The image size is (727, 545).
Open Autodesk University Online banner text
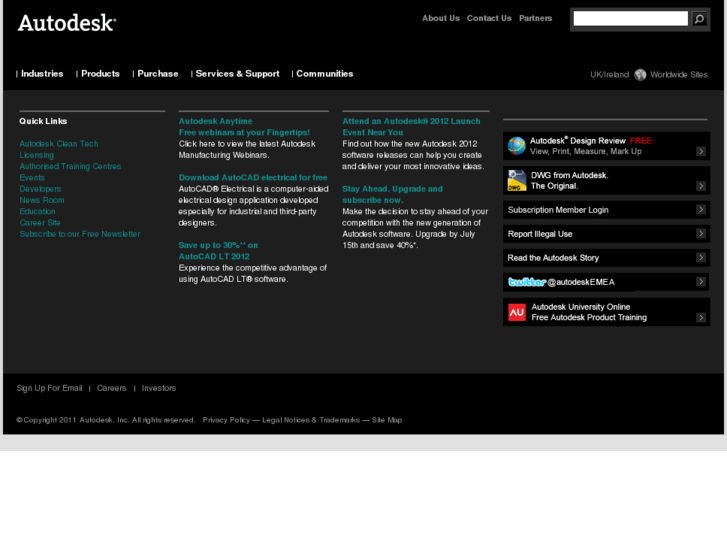[589, 312]
